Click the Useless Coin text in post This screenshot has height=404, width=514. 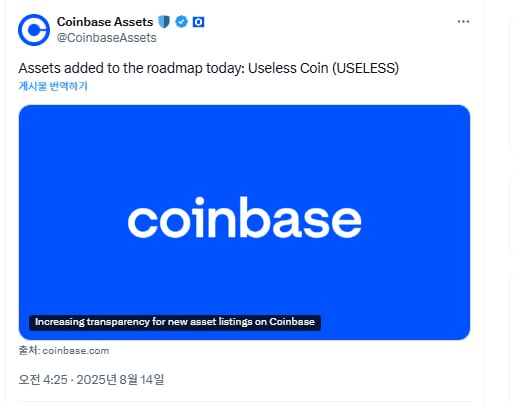(x=288, y=68)
